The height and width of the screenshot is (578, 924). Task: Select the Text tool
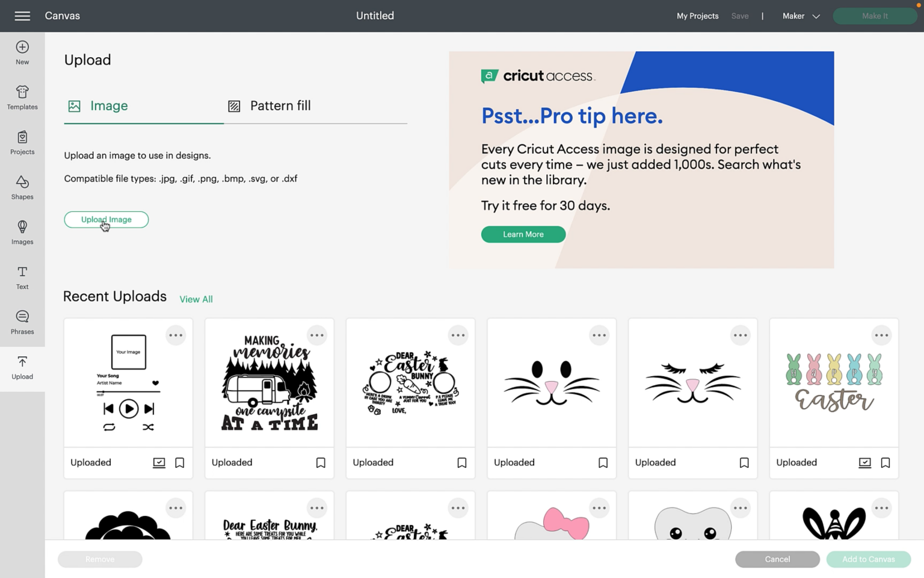click(22, 278)
